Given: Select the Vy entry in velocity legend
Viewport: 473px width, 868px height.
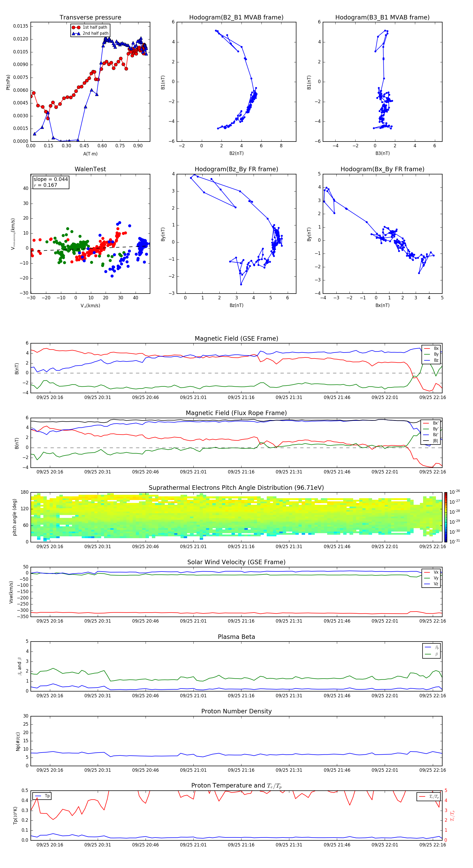Looking at the screenshot, I should click(431, 578).
